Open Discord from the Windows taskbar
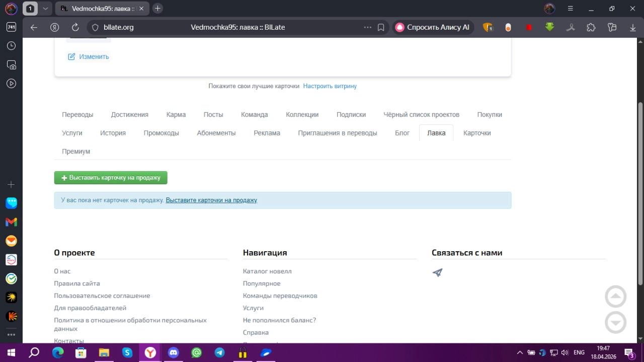 point(174,352)
